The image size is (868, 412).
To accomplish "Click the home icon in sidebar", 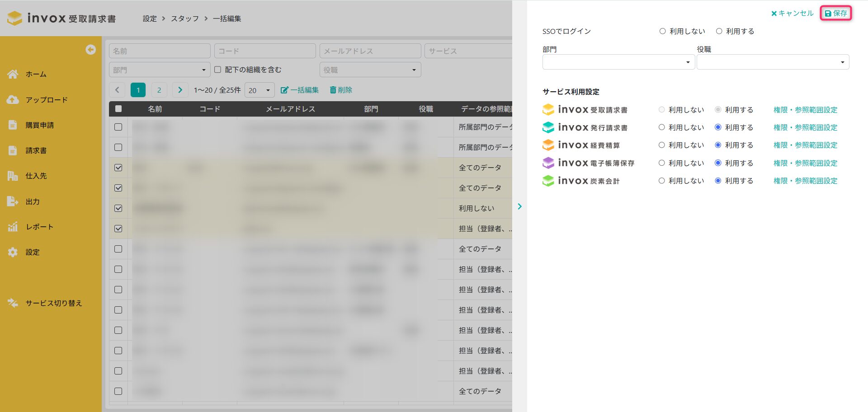I will tap(13, 74).
